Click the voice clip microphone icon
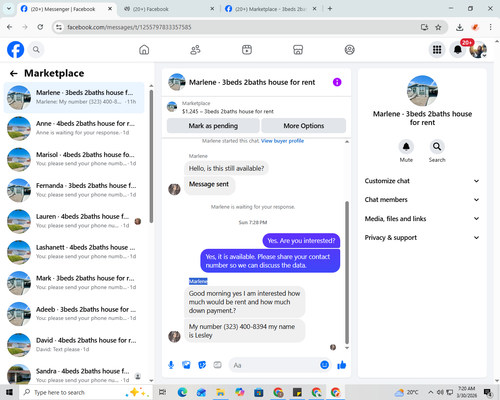 point(171,365)
